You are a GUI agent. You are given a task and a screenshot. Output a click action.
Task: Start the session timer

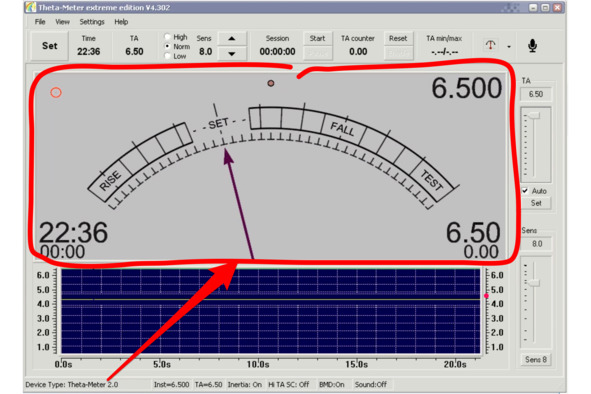pyautogui.click(x=317, y=38)
